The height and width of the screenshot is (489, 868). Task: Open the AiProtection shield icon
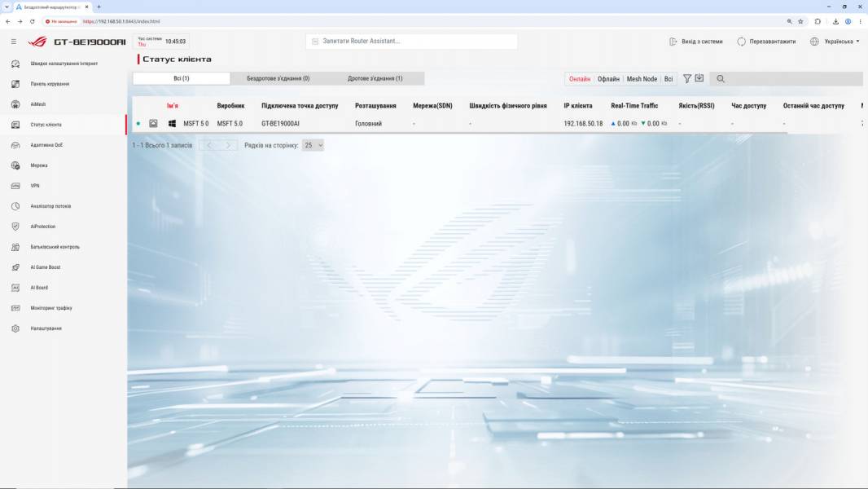tap(15, 227)
